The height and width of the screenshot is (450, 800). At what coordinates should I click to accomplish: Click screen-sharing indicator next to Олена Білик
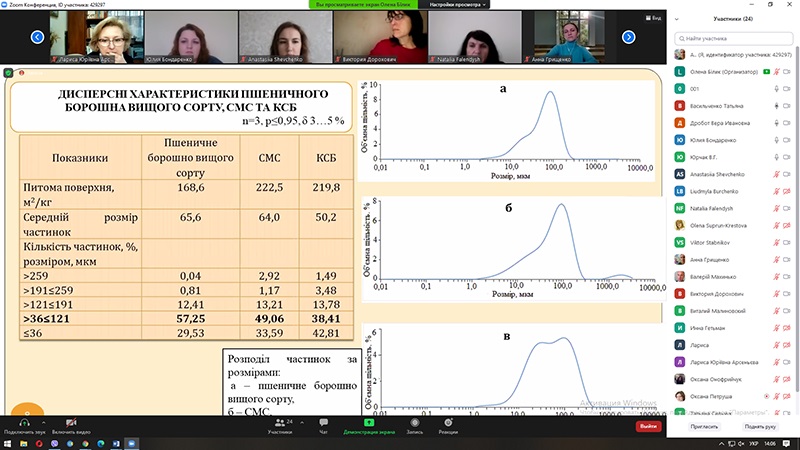pyautogui.click(x=766, y=72)
